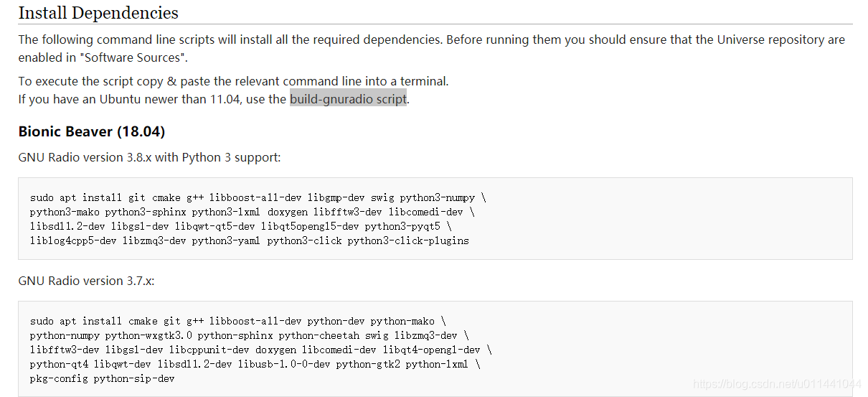Viewport: 868px width, 397px height.
Task: Click the 'following command line scripts' paragraph
Action: [431, 48]
